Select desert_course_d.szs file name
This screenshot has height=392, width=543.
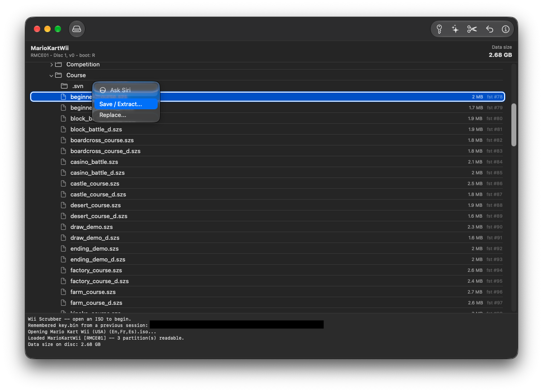pyautogui.click(x=99, y=216)
